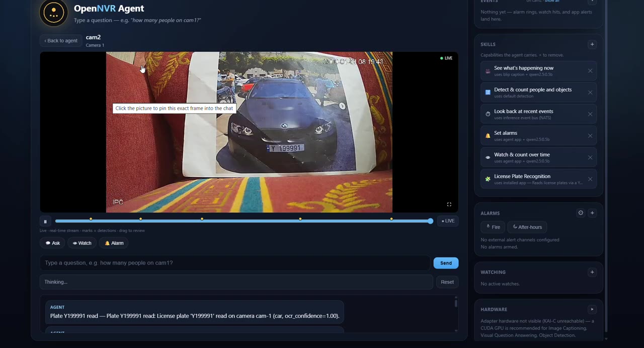This screenshot has height=348, width=644.
Task: Add a new watch with the Watching plus
Action: tap(592, 272)
